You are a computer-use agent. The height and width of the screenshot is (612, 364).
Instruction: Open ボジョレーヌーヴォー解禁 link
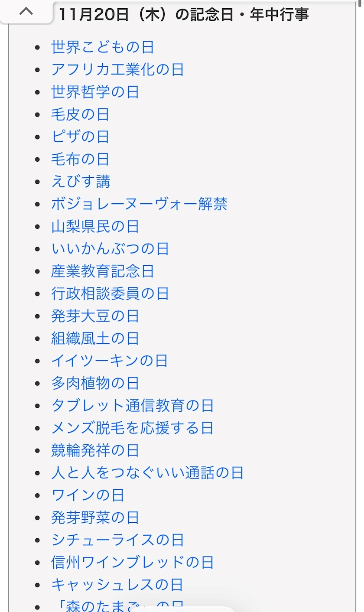point(139,204)
